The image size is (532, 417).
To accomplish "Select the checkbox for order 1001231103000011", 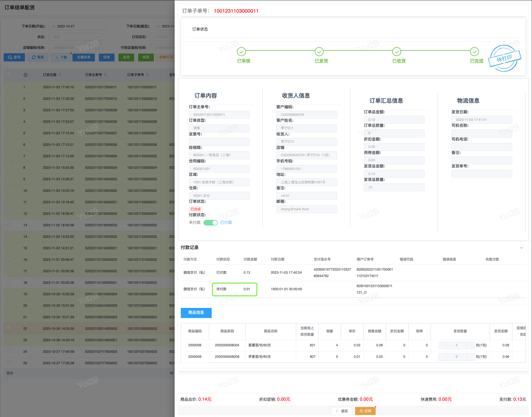I will click(x=8, y=86).
